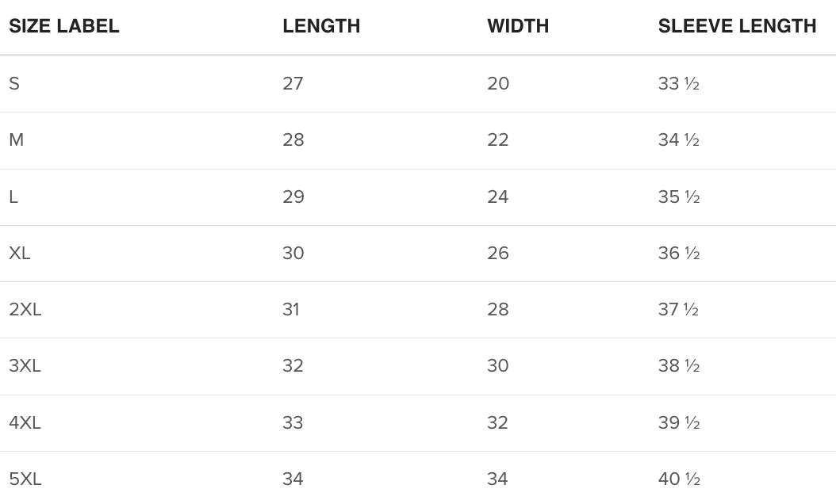Select length value 30 for size XL
The image size is (836, 504).
point(293,253)
